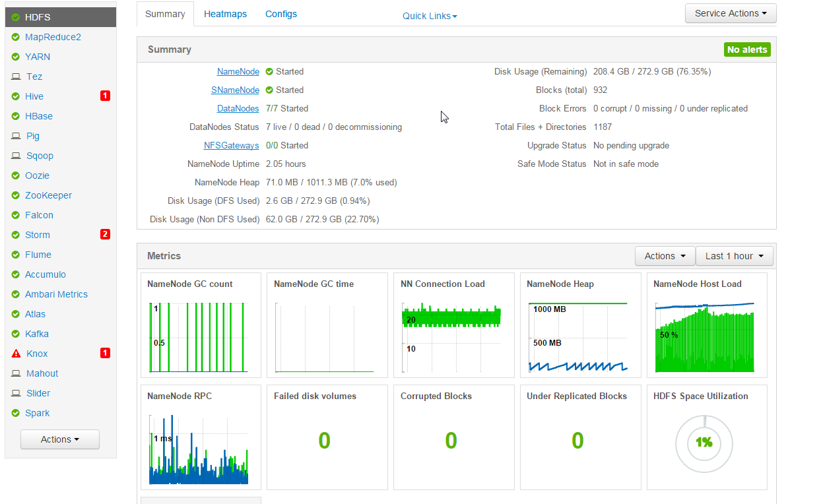Expand the Quick Links menu
The height and width of the screenshot is (504, 823).
tap(430, 16)
